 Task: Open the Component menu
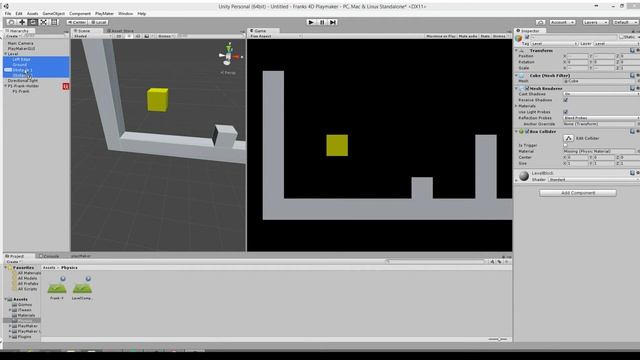(80, 13)
